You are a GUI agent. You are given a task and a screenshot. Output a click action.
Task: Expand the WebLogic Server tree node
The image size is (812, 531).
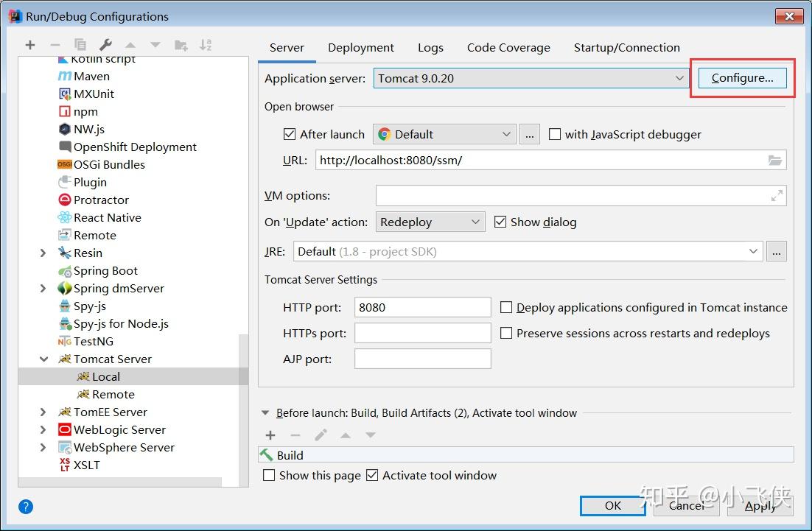tap(43, 429)
